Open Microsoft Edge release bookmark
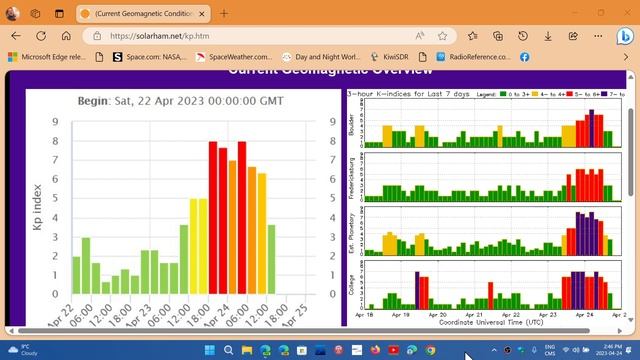640x360 pixels. tap(47, 57)
